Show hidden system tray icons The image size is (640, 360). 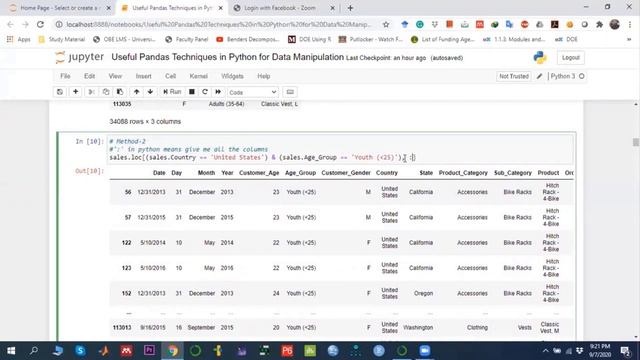(545, 351)
